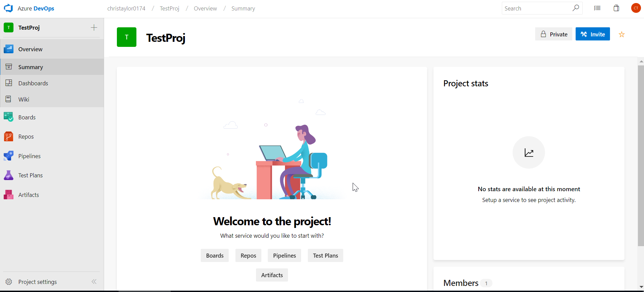Open the Repos hub icon in sidebar
Image resolution: width=644 pixels, height=292 pixels.
coord(8,137)
